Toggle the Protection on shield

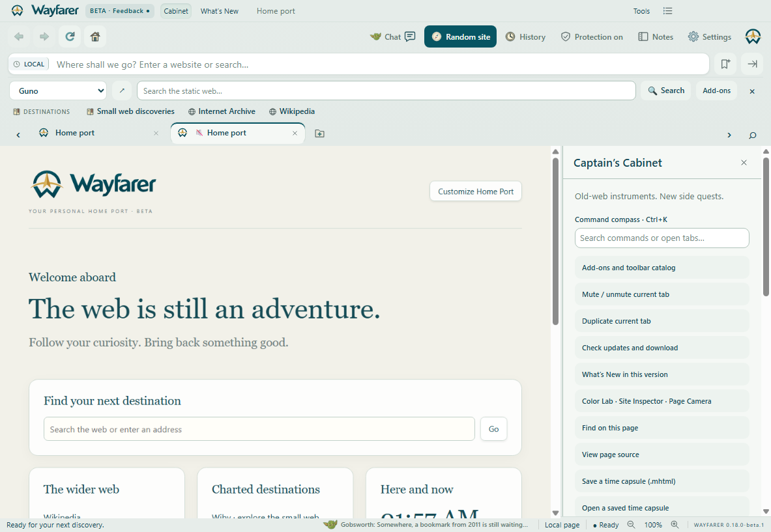[x=592, y=37]
